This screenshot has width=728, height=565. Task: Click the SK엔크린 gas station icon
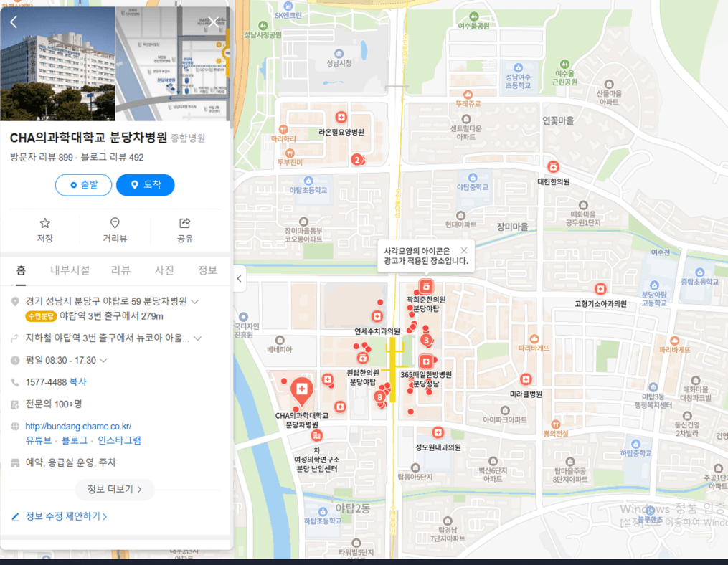288,6
